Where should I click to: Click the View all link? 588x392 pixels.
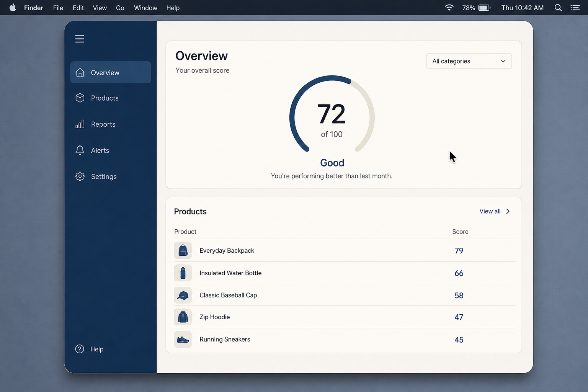490,211
